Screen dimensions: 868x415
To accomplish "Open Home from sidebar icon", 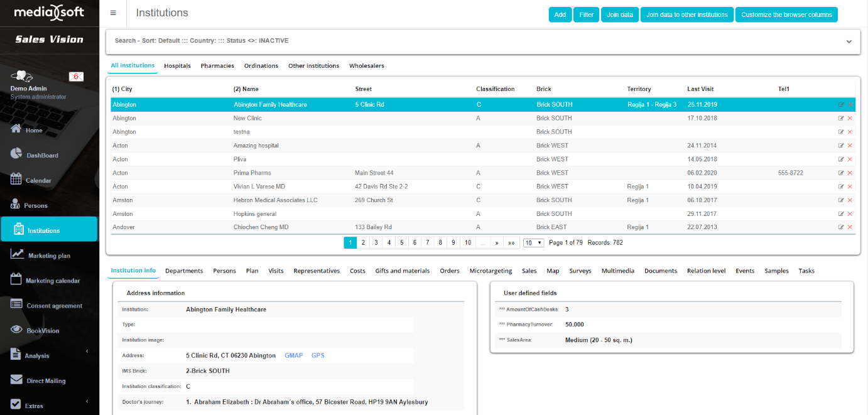I will pyautogui.click(x=16, y=129).
